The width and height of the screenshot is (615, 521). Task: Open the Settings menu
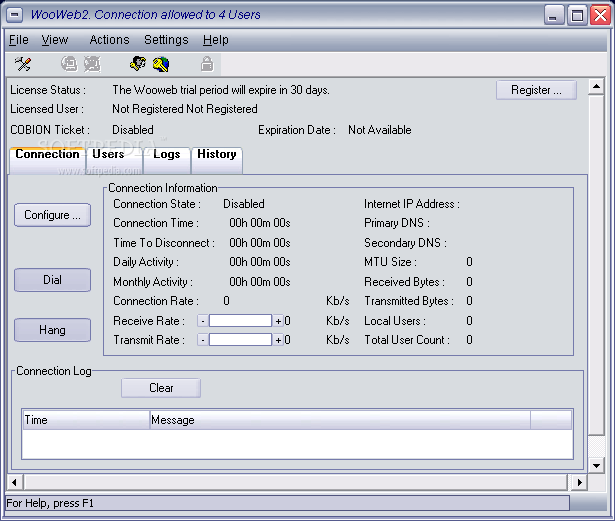click(166, 40)
